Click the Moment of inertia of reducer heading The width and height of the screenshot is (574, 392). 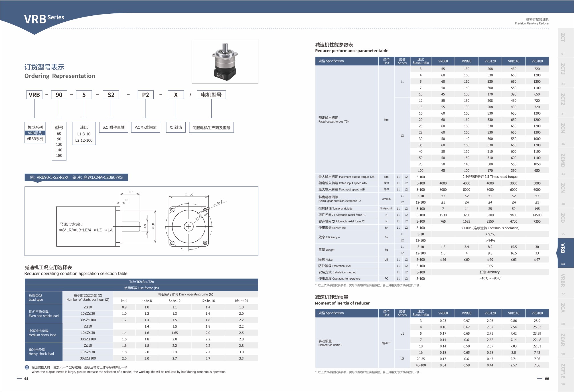[x=342, y=303]
